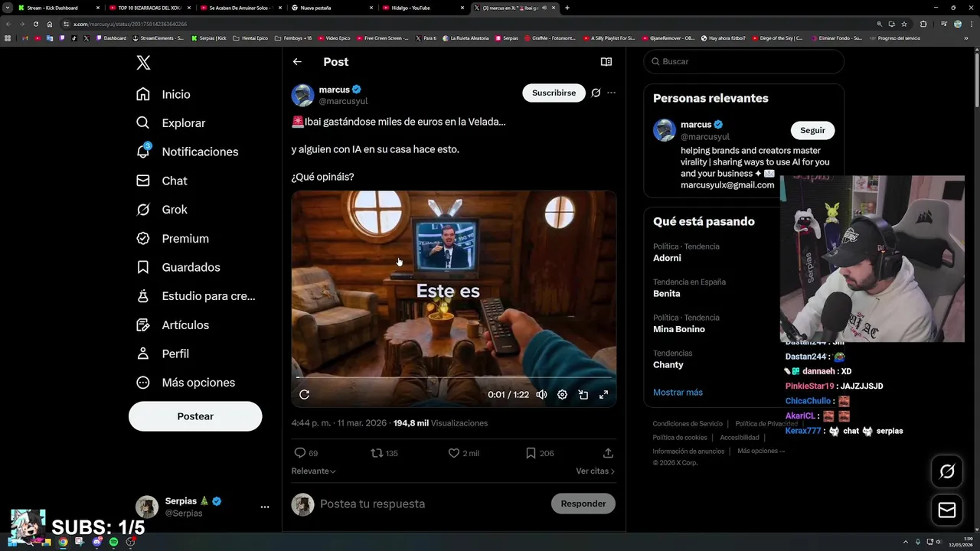
Task: Open Perfil in the sidebar
Action: point(162,354)
